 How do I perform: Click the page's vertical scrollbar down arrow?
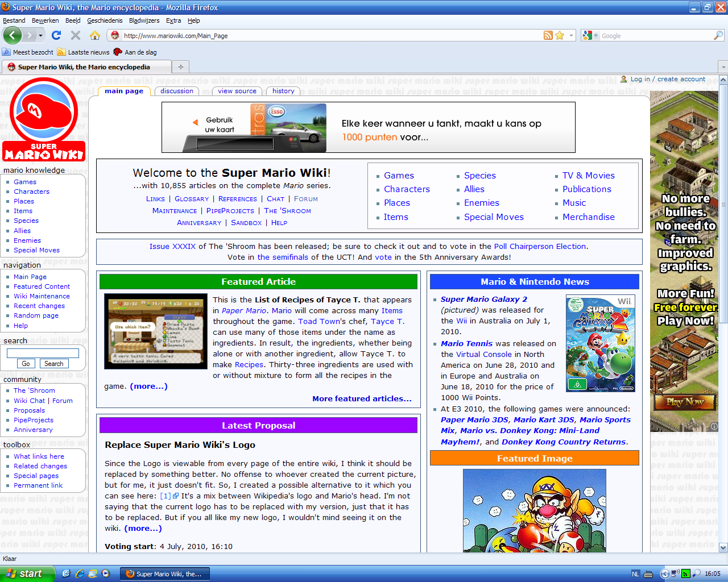coord(723,548)
